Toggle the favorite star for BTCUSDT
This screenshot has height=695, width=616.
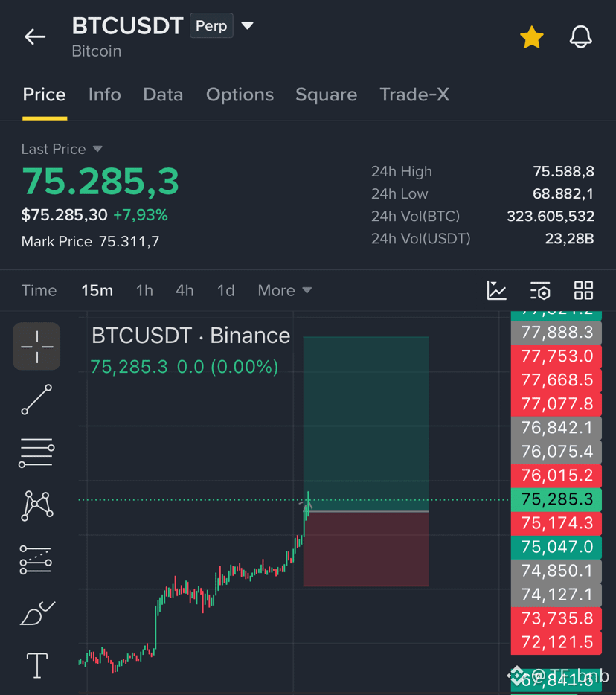click(x=531, y=36)
